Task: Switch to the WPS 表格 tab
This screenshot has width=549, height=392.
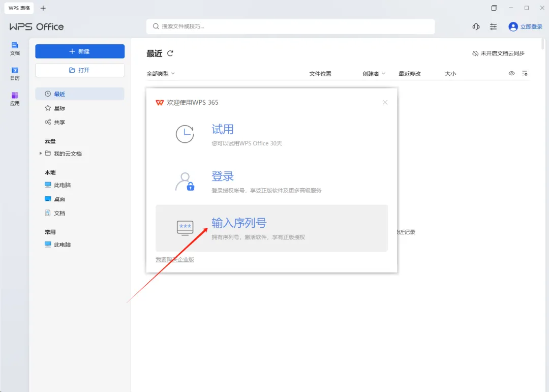Action: (x=19, y=8)
